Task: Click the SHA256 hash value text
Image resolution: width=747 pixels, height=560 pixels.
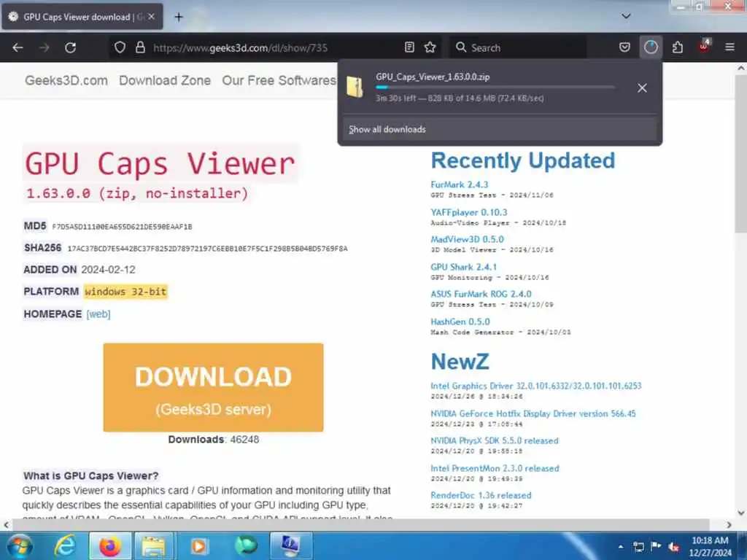Action: 207,249
